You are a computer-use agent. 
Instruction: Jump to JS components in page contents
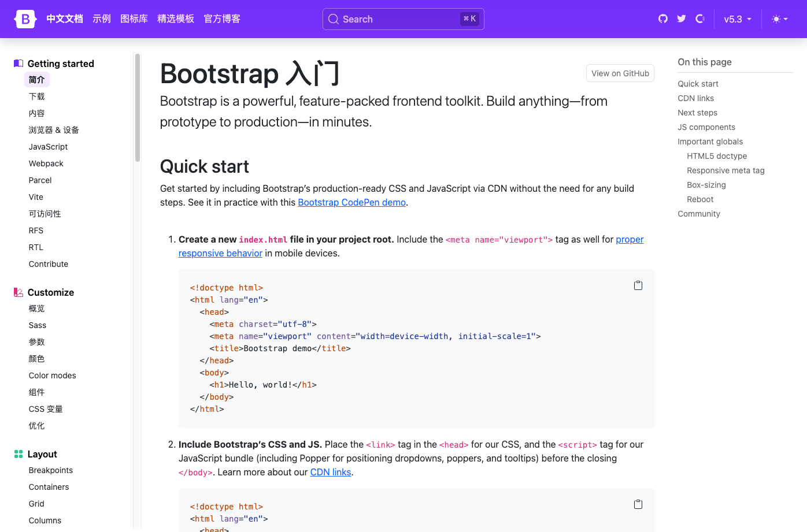tap(706, 127)
